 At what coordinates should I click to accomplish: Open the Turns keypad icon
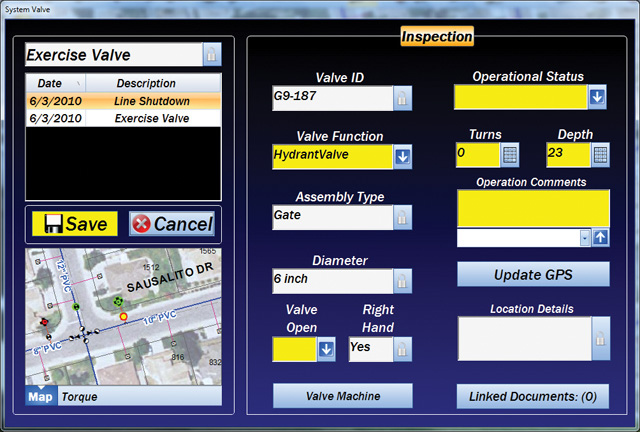(509, 155)
